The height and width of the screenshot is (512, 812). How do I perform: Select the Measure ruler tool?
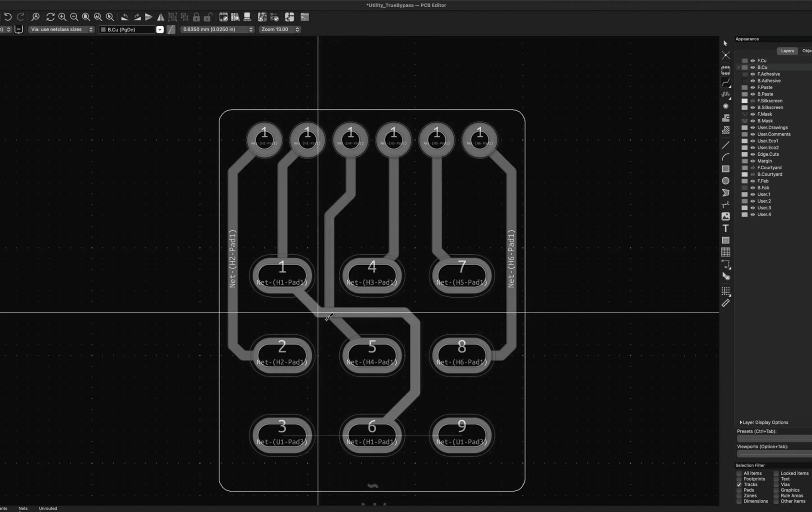tap(725, 303)
